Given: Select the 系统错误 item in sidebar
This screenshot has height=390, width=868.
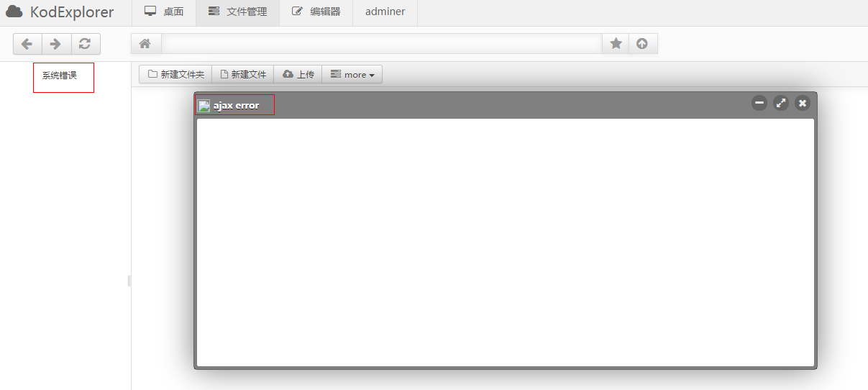Looking at the screenshot, I should (x=60, y=76).
